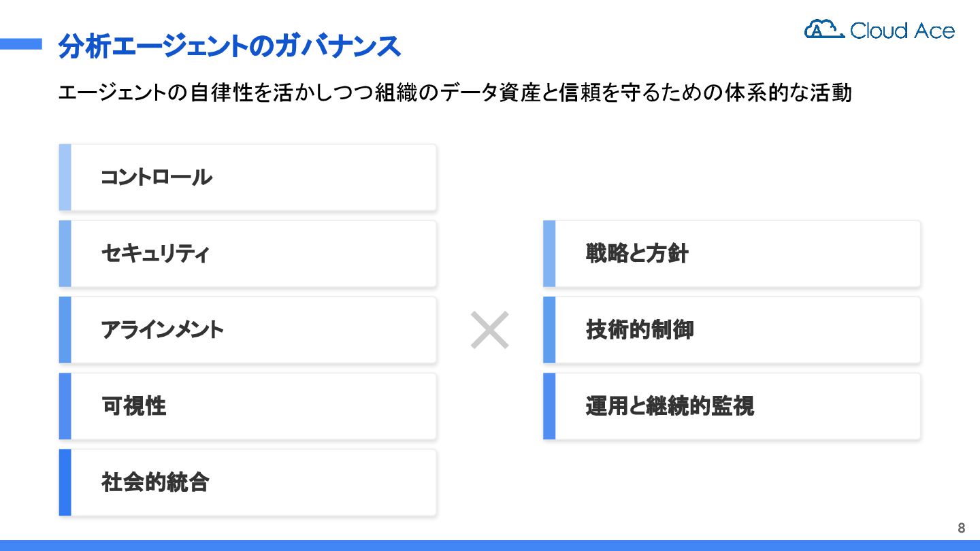The width and height of the screenshot is (980, 551).
Task: Click the slide page number 8
Action: coord(961,528)
